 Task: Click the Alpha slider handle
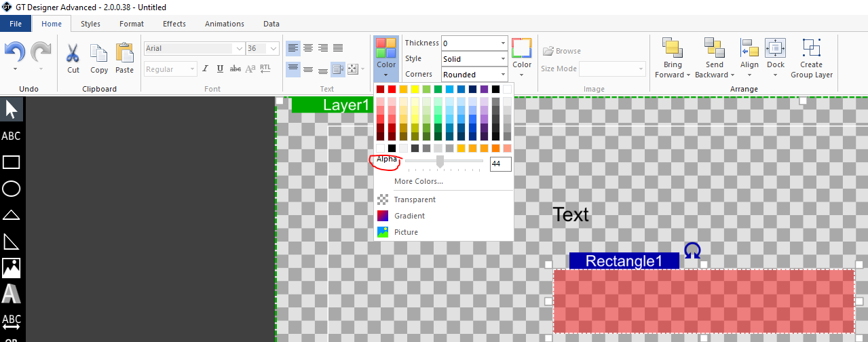(x=440, y=161)
